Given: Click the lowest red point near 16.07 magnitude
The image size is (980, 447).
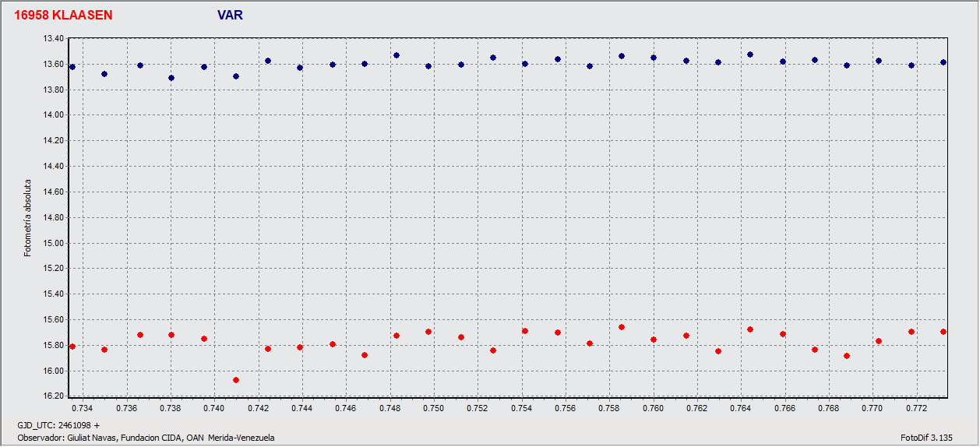Looking at the screenshot, I should coord(236,380).
